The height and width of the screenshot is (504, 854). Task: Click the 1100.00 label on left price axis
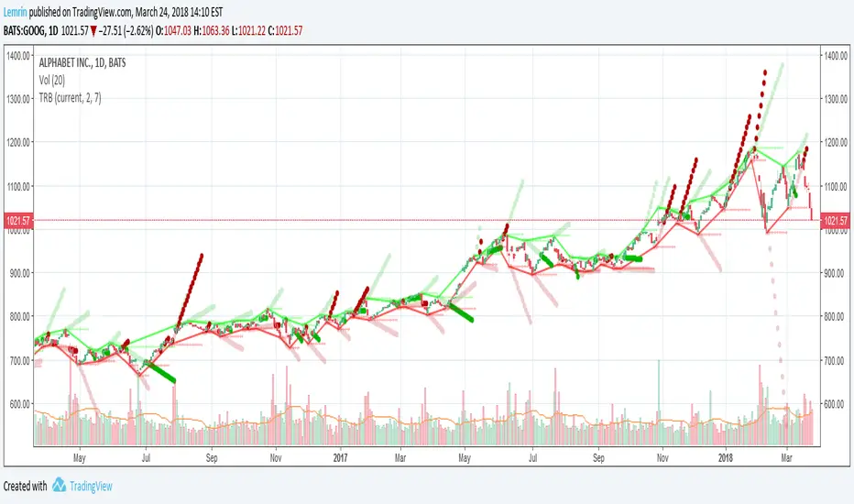coord(18,186)
